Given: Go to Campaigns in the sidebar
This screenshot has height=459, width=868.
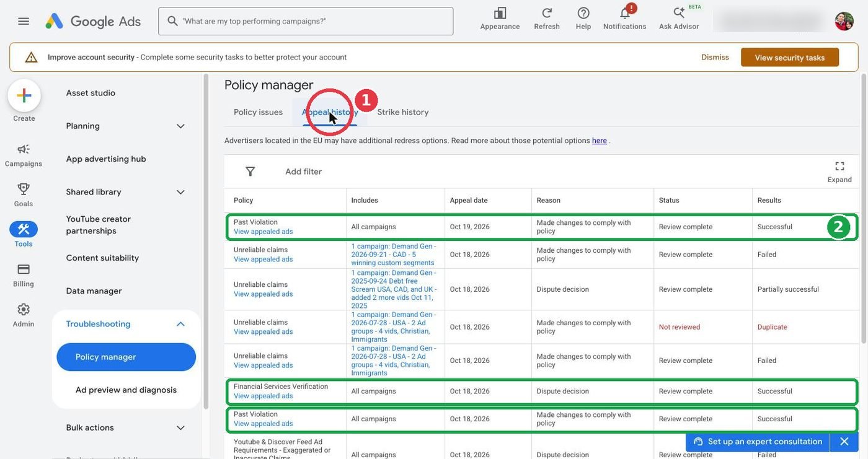Looking at the screenshot, I should tap(24, 155).
